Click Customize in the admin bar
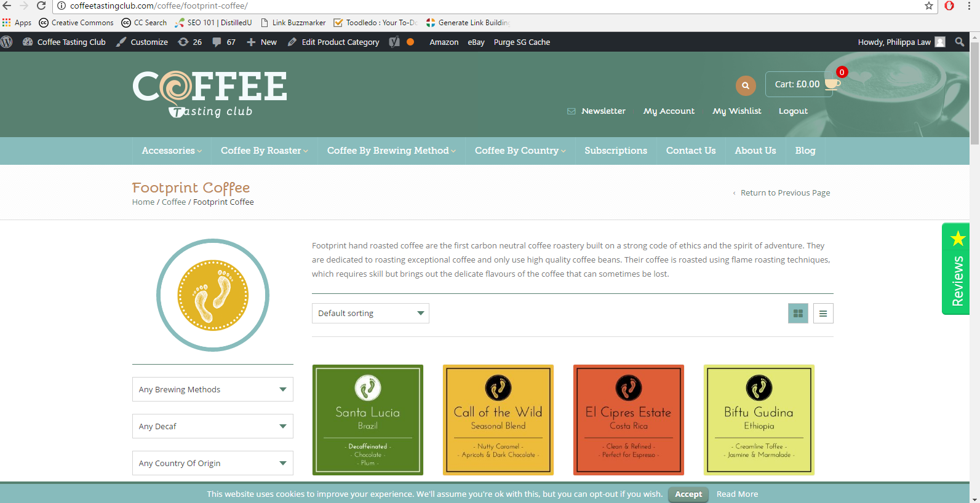Screen dimensions: 980x503 click(142, 42)
